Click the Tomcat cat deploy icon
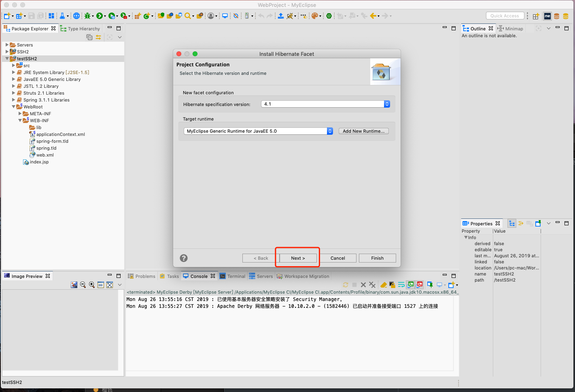This screenshot has width=575, height=392. (290, 16)
